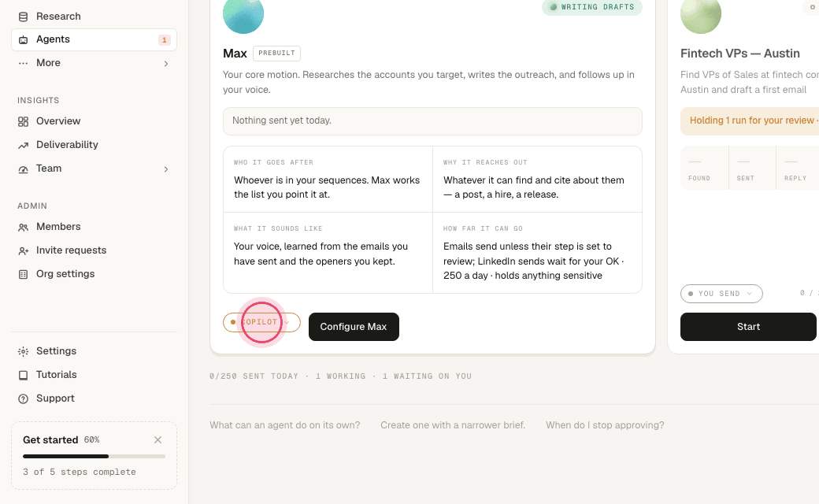Click the Fintech VPs green avatar
Screen dimensions: 819x504
coord(701,15)
